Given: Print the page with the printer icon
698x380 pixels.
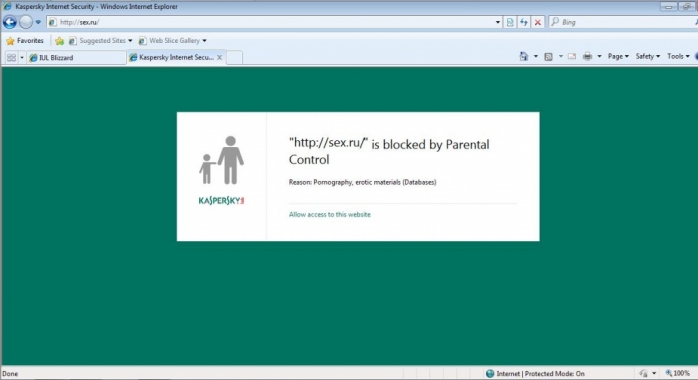Looking at the screenshot, I should coord(588,56).
